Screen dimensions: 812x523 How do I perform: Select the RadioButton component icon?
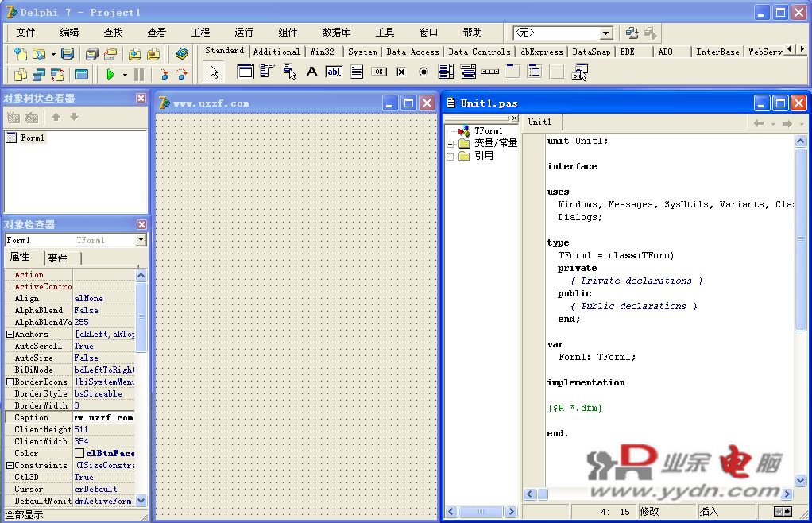[x=423, y=72]
